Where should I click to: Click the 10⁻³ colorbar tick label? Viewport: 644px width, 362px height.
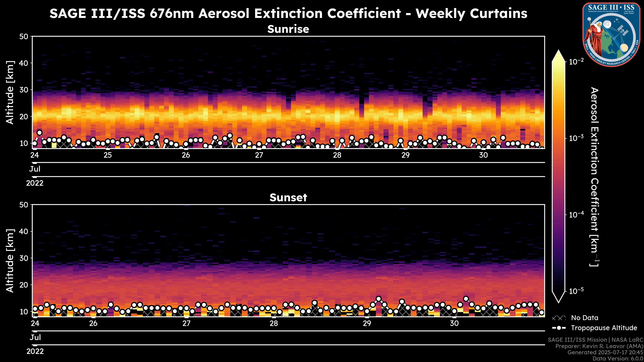[577, 138]
